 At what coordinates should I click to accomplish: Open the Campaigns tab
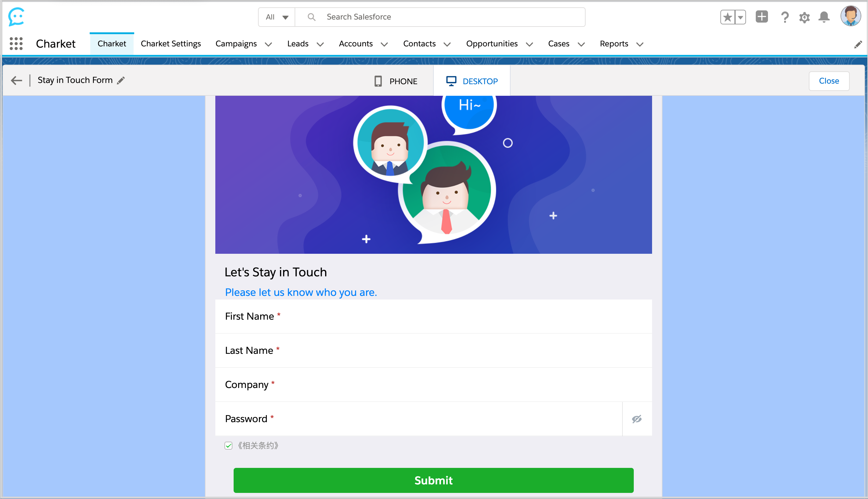236,44
